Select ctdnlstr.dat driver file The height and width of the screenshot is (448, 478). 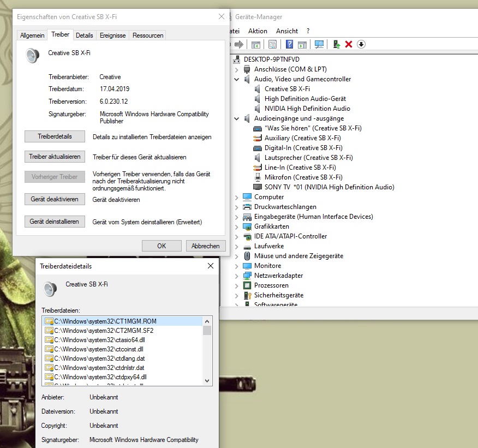(122, 368)
